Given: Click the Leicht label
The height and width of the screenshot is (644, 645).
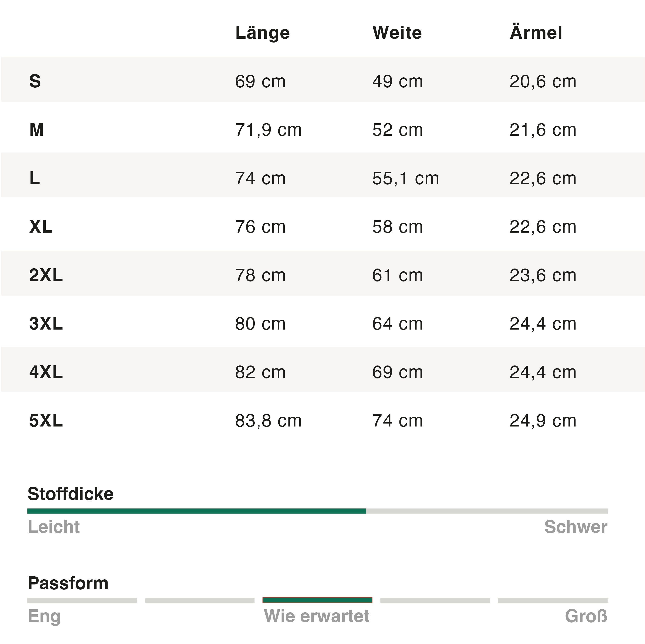Looking at the screenshot, I should [54, 527].
